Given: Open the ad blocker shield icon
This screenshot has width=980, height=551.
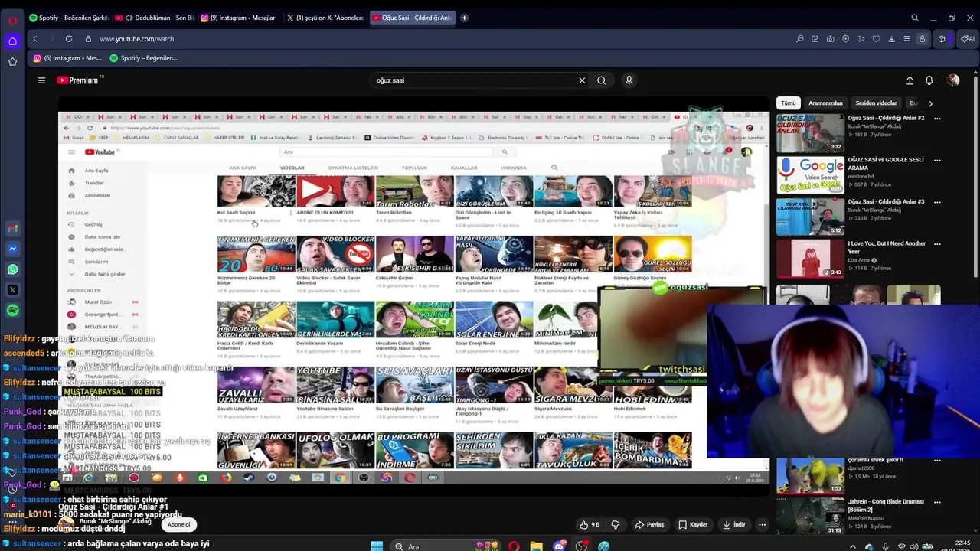Looking at the screenshot, I should (x=846, y=39).
